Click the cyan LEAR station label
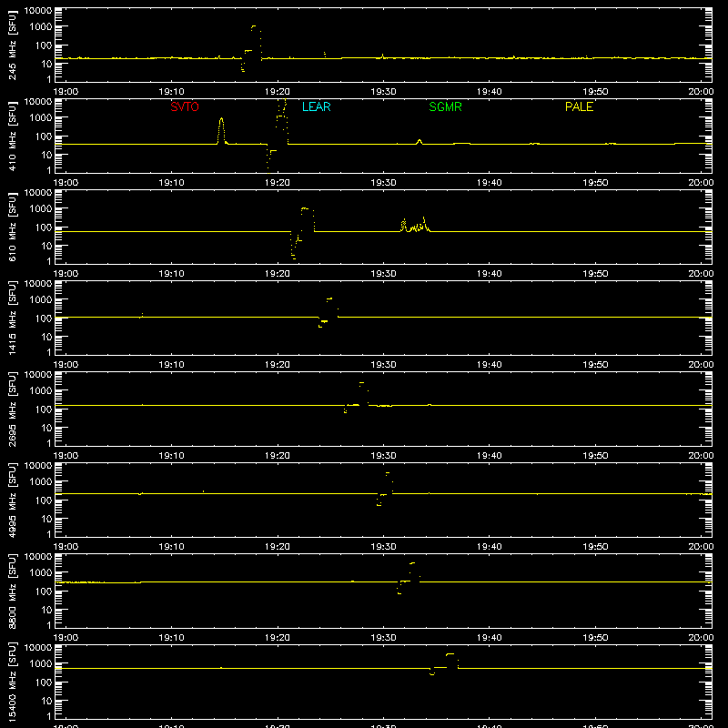The image size is (728, 728). 316,106
